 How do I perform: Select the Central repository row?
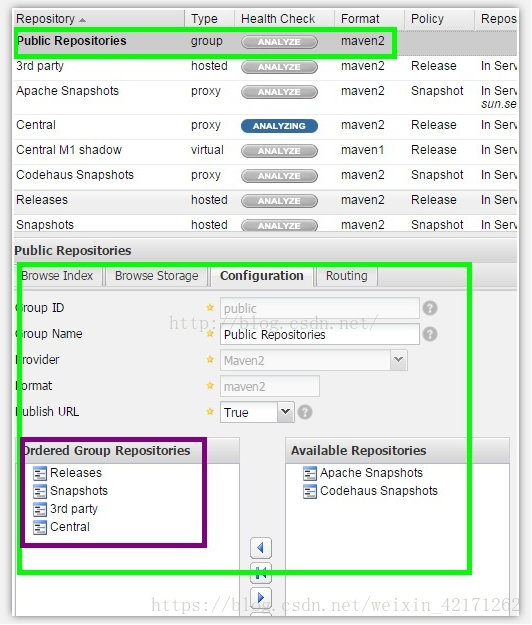point(265,126)
